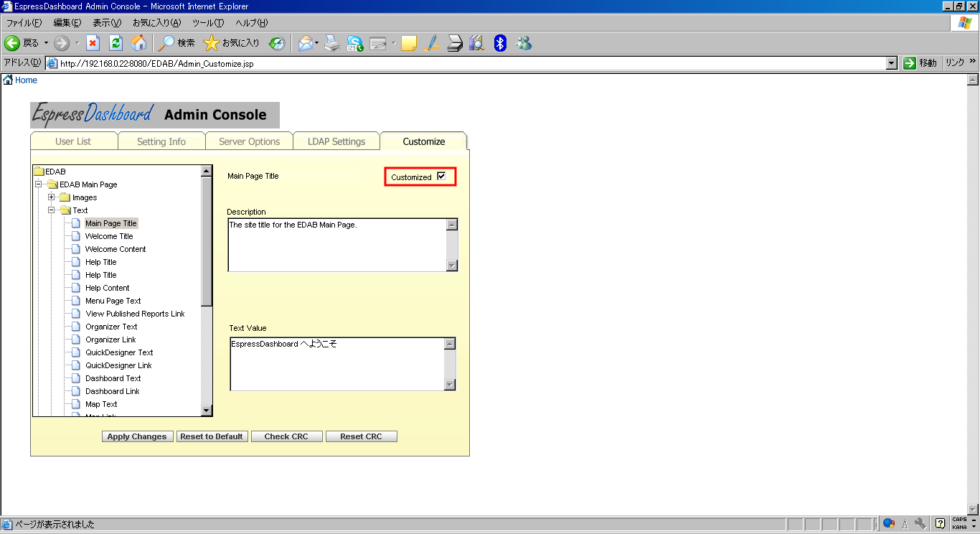Click the address bar URL field
The height and width of the screenshot is (534, 980).
[x=466, y=63]
